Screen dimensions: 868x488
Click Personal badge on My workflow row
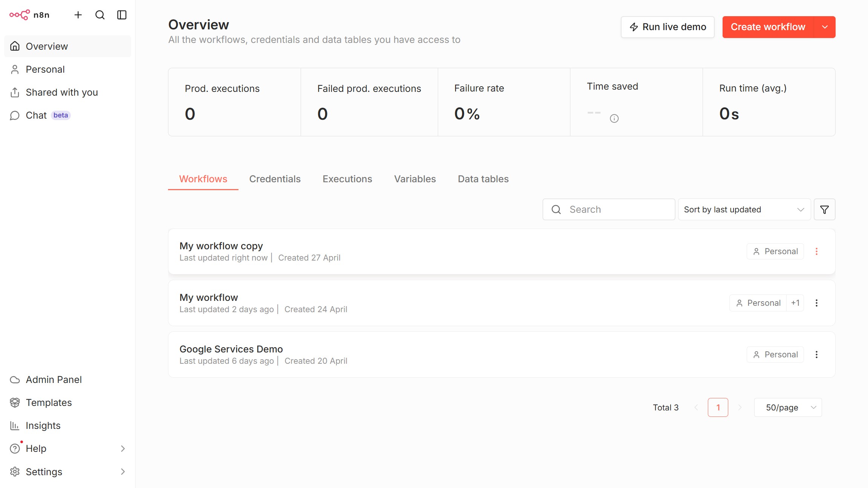coord(758,303)
